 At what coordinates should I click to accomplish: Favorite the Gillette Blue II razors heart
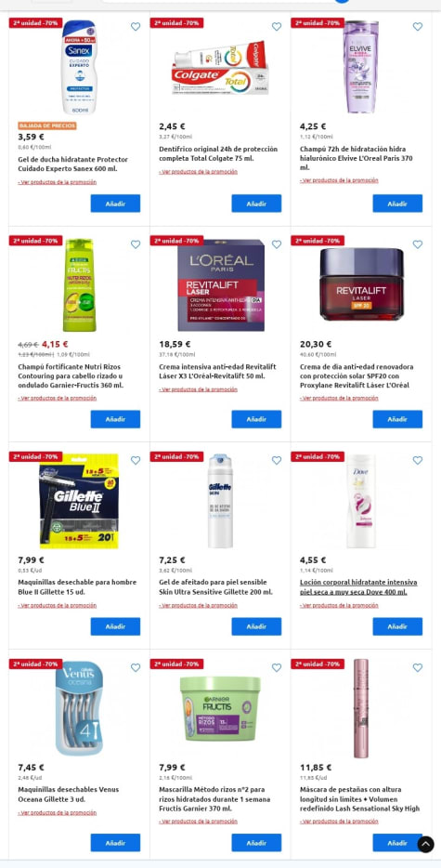136,460
